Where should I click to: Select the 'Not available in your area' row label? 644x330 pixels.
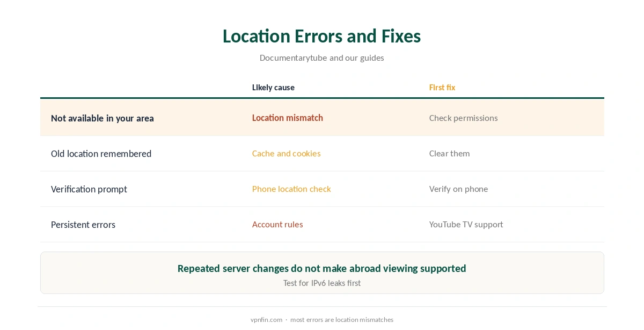pos(103,118)
